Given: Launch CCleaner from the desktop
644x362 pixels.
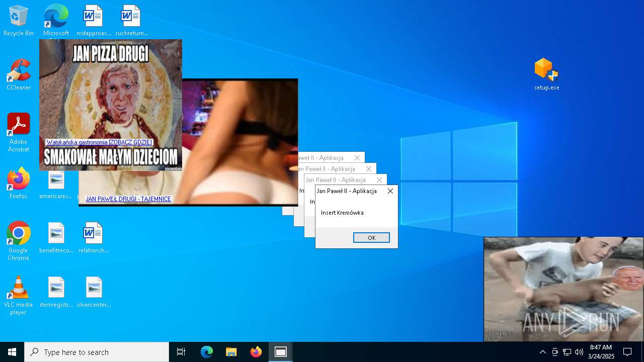Looking at the screenshot, I should tap(19, 75).
